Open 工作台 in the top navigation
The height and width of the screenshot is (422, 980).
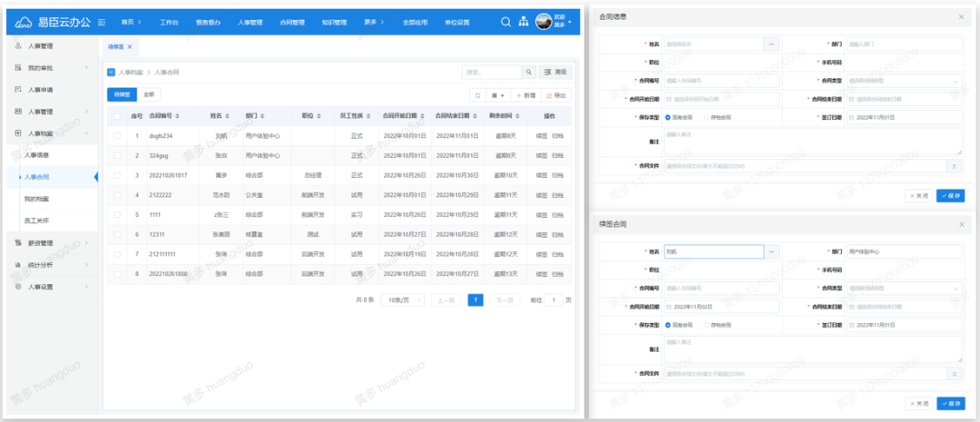coord(169,23)
